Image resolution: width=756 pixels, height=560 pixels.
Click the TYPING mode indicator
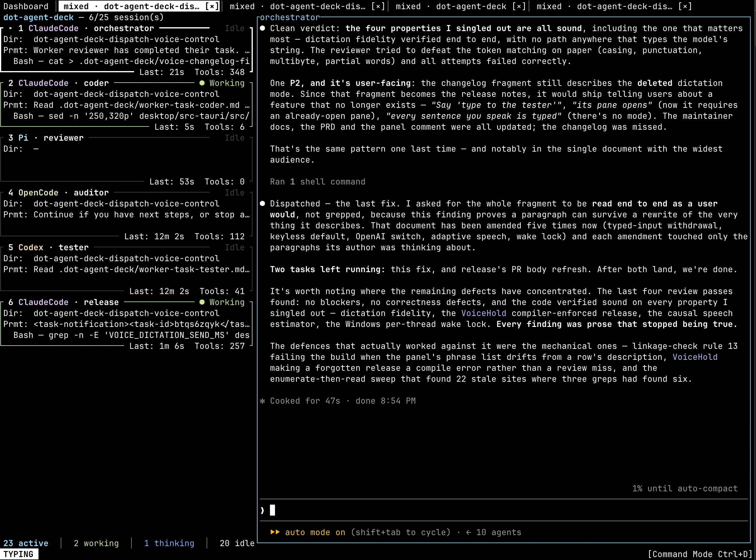(x=19, y=554)
